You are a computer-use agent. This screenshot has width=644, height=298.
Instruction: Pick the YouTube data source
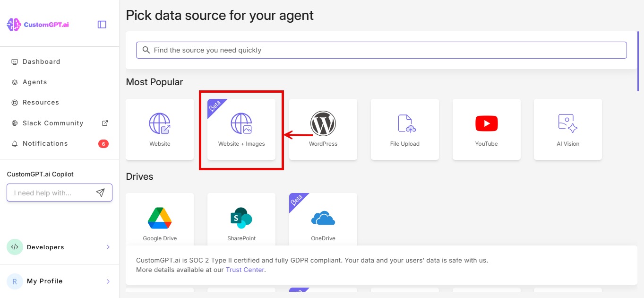(487, 129)
